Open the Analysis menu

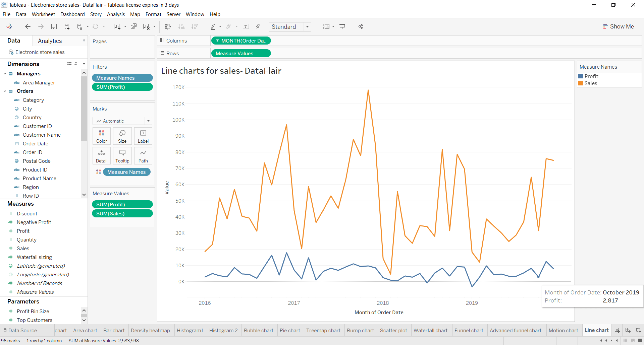coord(116,14)
